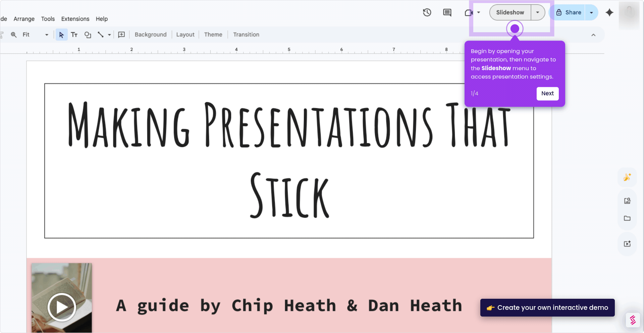Expand the Line tool type dropdown
644x333 pixels.
pos(109,35)
